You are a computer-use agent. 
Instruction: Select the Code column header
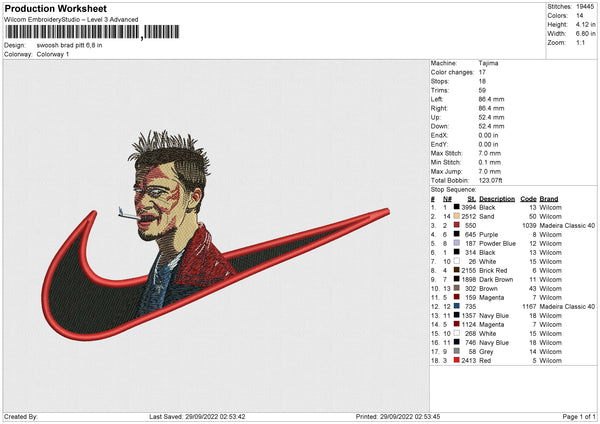(528, 199)
